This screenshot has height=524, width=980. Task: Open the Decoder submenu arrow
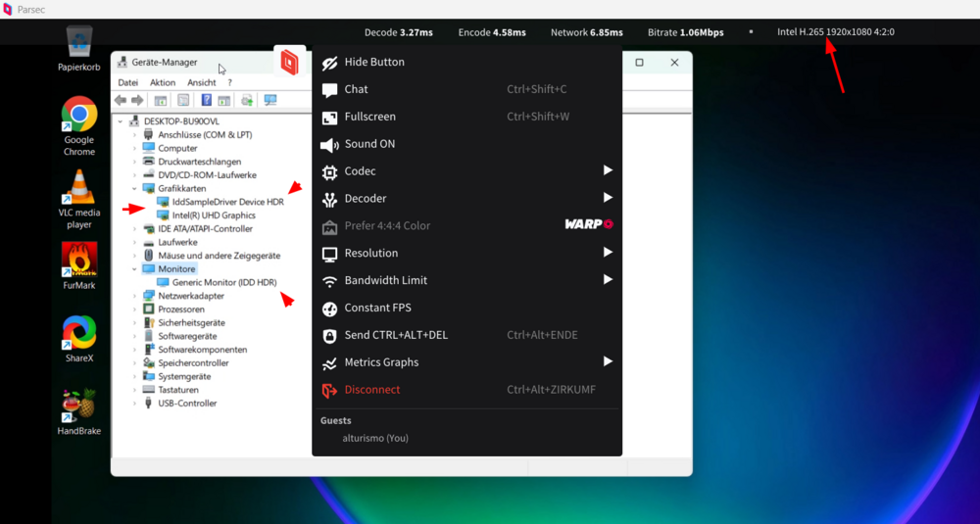click(x=608, y=198)
